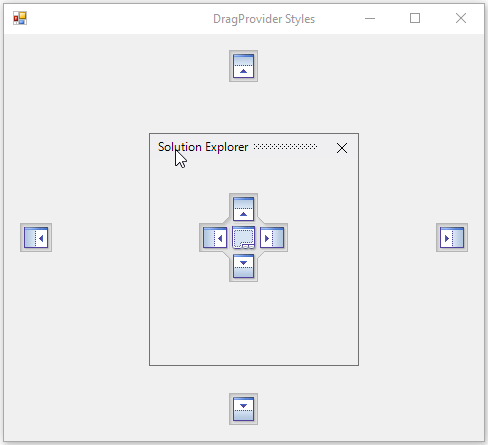Close the DragProvider Styles window

461,18
